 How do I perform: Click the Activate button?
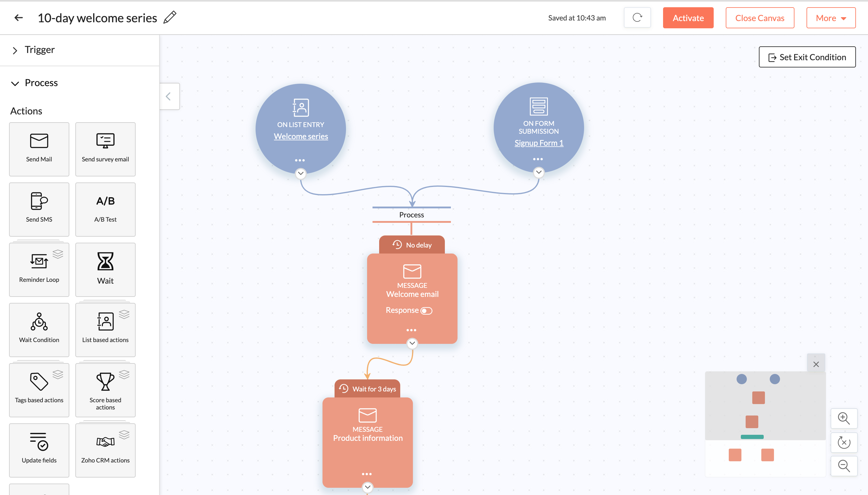coord(688,17)
